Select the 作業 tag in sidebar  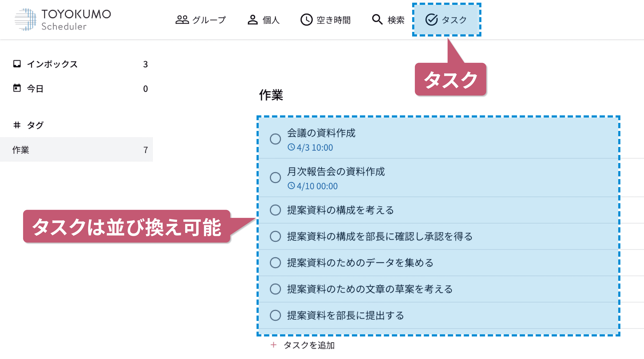[x=76, y=150]
